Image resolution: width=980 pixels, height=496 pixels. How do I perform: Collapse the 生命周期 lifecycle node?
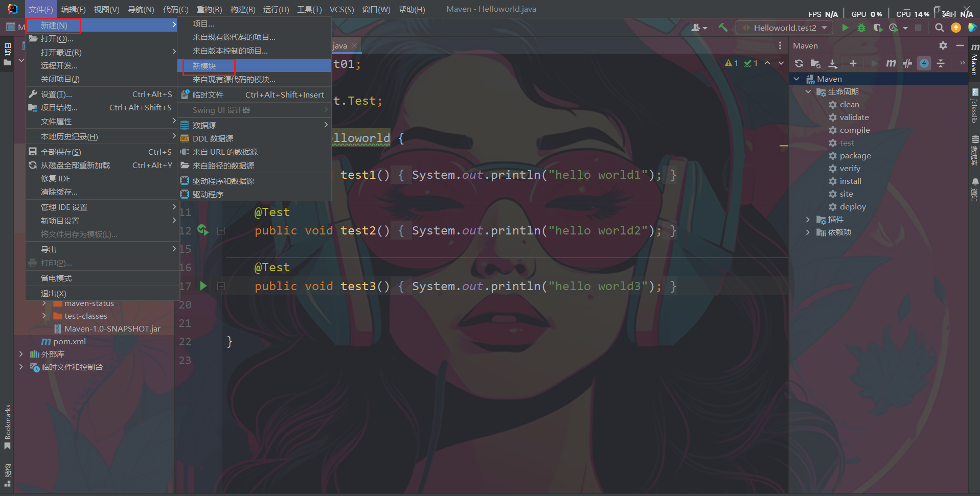[x=808, y=92]
